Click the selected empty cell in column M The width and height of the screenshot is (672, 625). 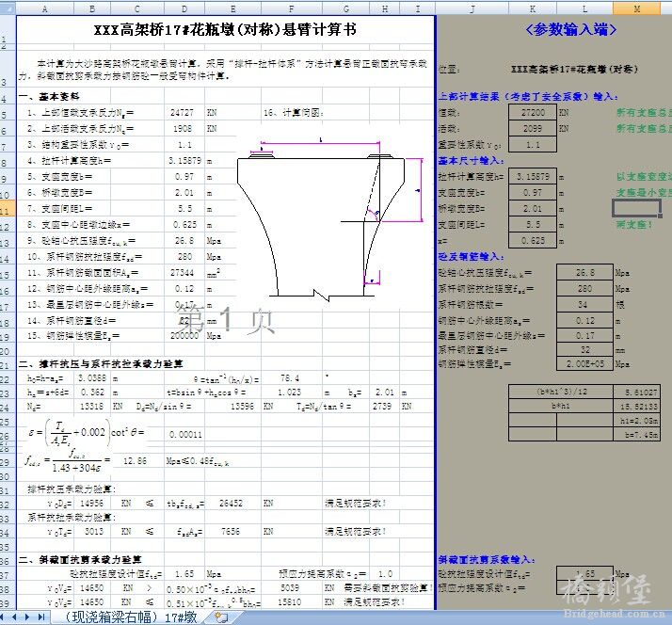tap(636, 208)
